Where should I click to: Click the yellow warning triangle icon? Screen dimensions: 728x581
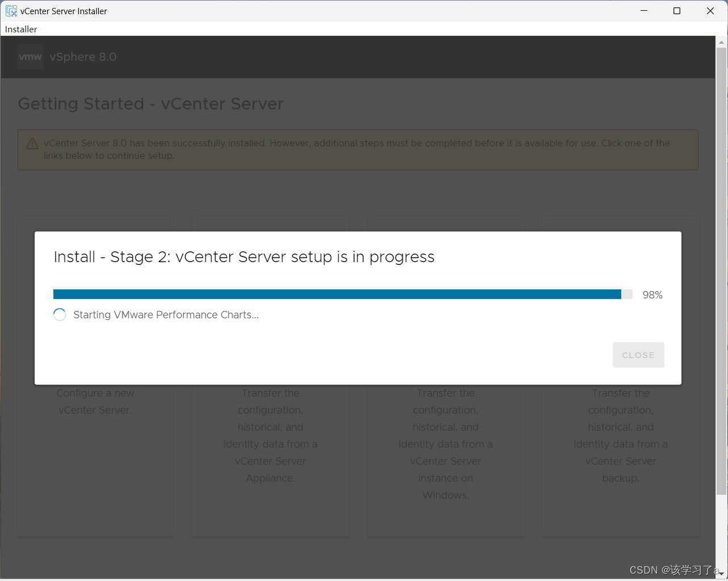[x=32, y=144]
